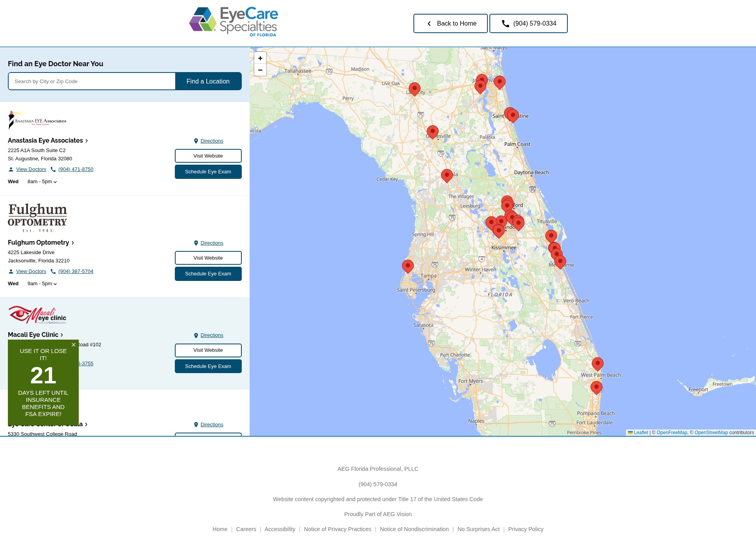Open Notice of Privacy Practices
Screen dimensions: 756x550
pyautogui.click(x=337, y=529)
